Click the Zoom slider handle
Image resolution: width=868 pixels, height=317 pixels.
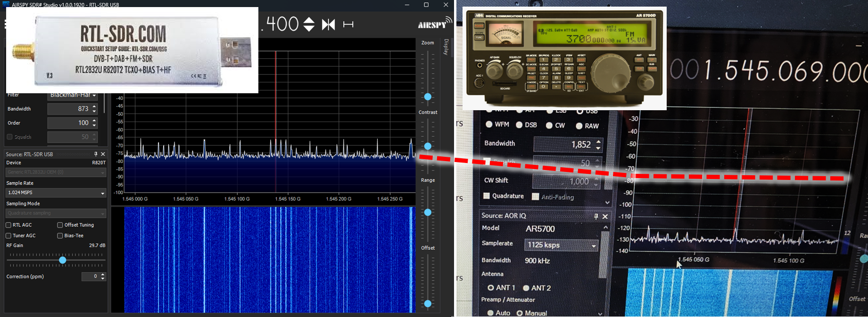click(x=428, y=97)
